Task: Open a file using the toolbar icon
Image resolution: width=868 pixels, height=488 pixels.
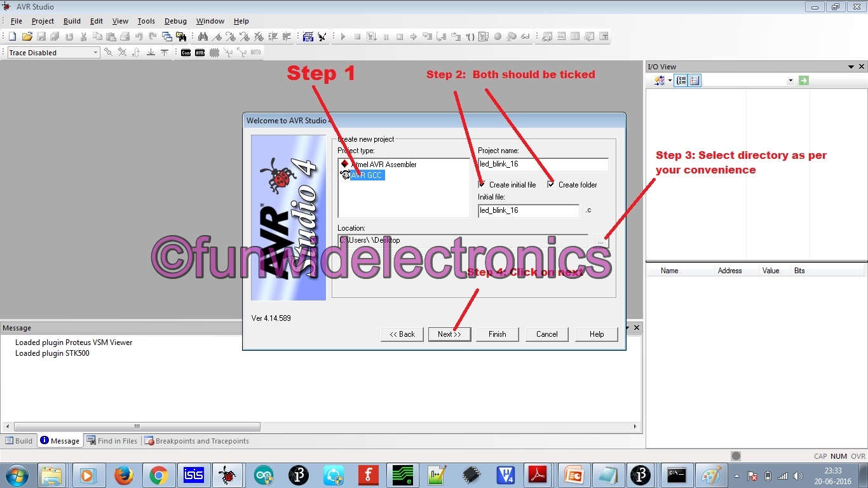Action: [27, 36]
